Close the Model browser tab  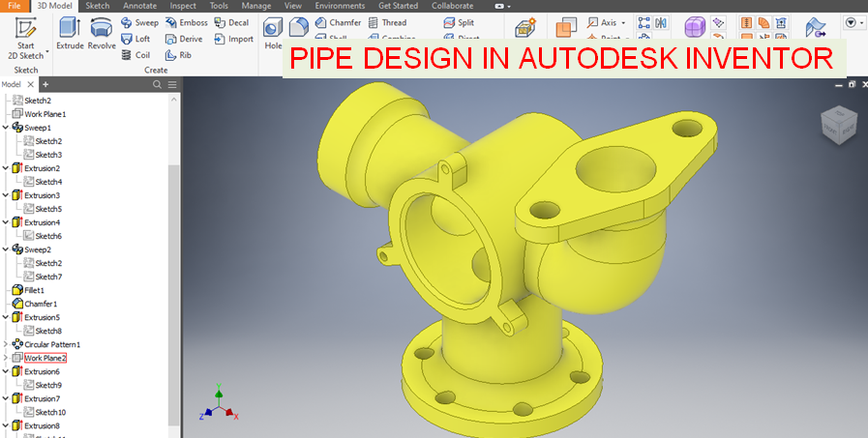[30, 85]
